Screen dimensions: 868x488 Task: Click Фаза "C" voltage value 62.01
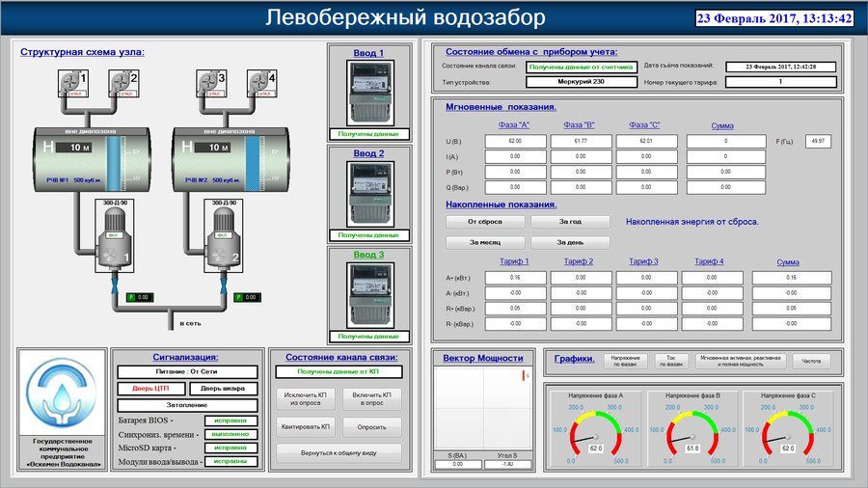[x=646, y=141]
